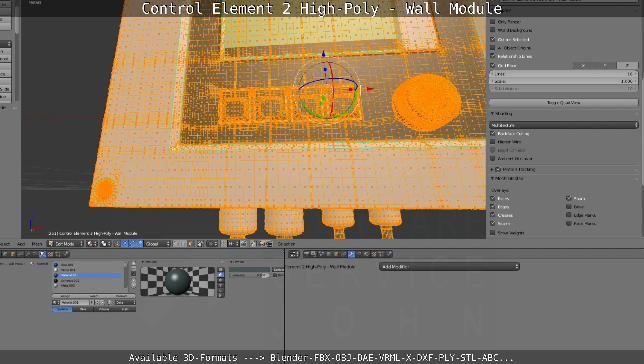Image resolution: width=644 pixels, height=364 pixels.
Task: Select the scale manipulator icon
Action: [140, 244]
